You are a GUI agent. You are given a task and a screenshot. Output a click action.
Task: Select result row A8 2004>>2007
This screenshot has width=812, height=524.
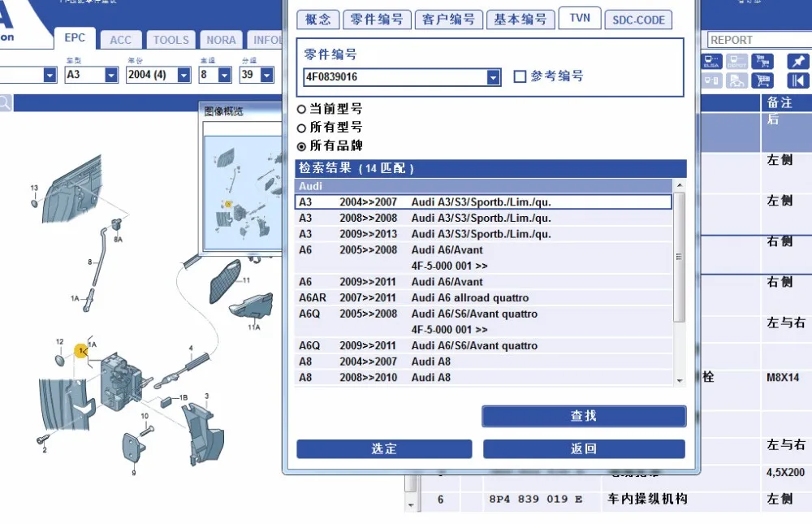click(483, 362)
